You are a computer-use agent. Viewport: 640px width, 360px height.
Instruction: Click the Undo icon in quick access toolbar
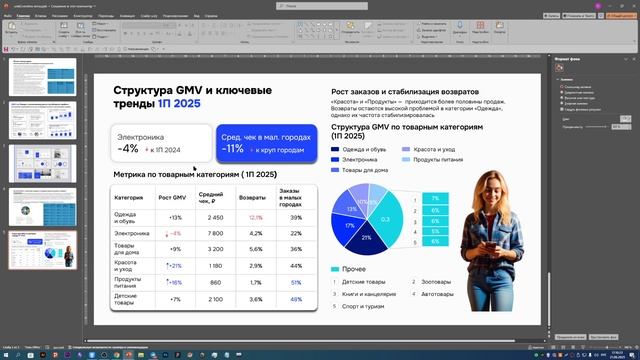click(x=13, y=49)
